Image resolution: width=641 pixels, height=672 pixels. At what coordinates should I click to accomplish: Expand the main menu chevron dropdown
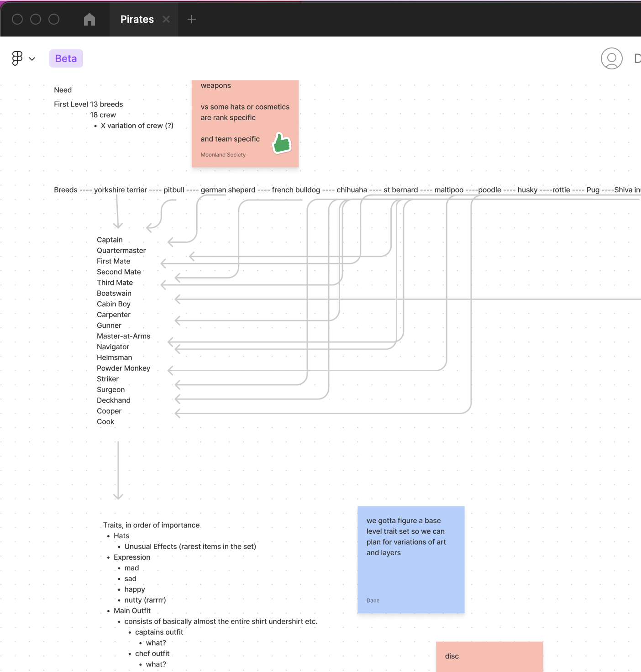32,59
